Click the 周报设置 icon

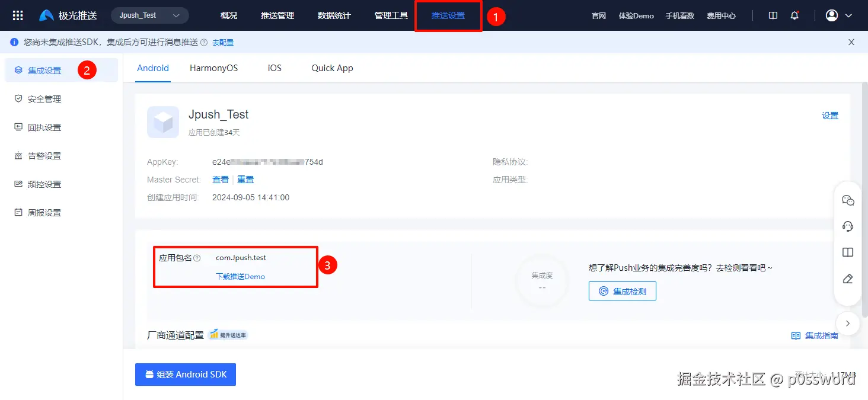coord(18,212)
